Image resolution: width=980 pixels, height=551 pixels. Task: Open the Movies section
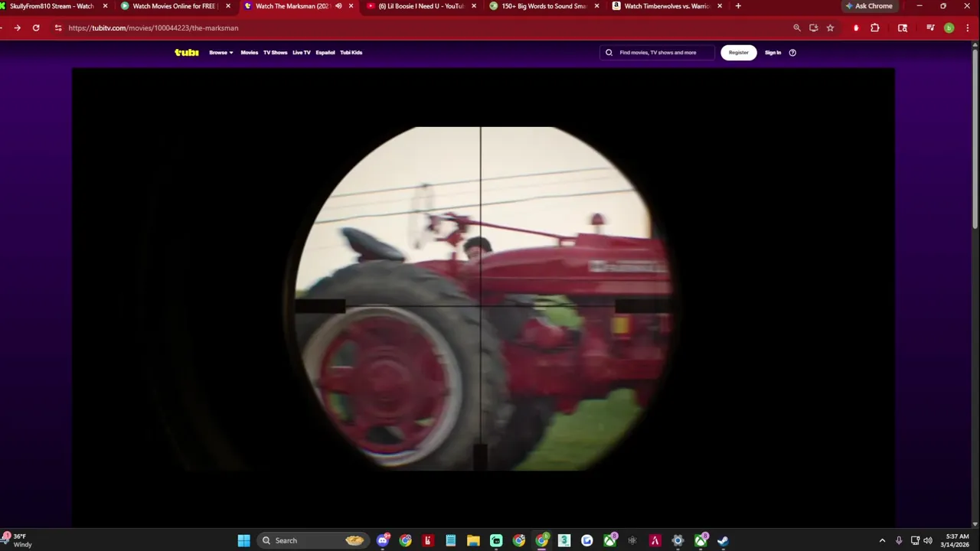click(x=250, y=53)
